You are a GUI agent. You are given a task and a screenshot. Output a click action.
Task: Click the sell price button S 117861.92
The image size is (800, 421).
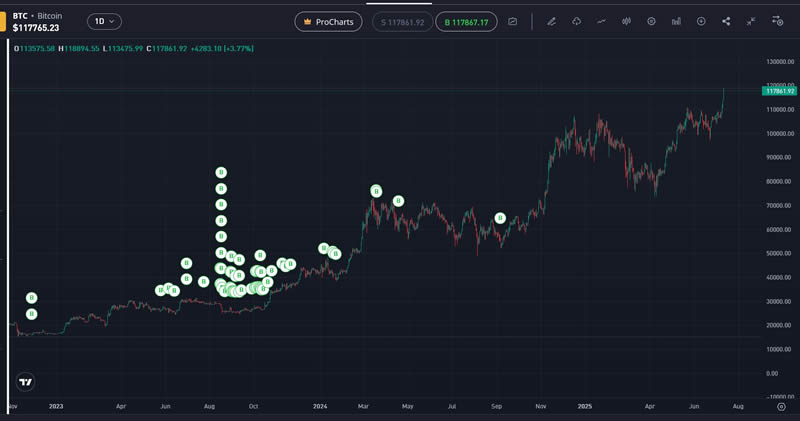(403, 22)
